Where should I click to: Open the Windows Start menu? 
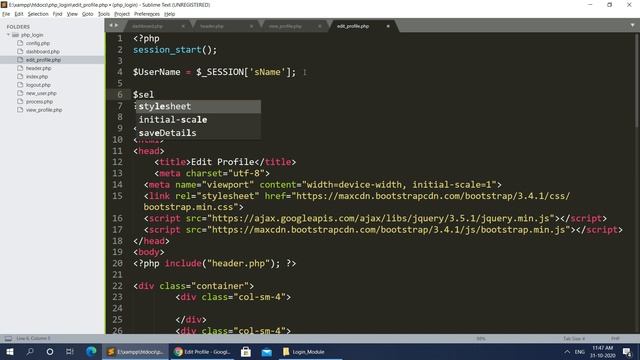click(10, 351)
